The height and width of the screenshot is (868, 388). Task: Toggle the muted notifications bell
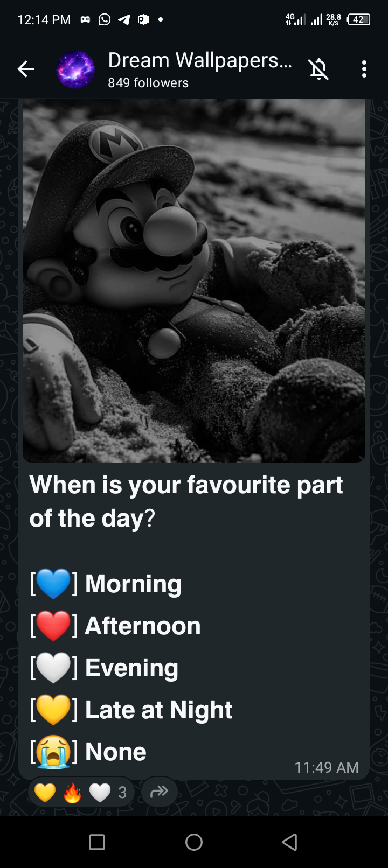pyautogui.click(x=318, y=69)
